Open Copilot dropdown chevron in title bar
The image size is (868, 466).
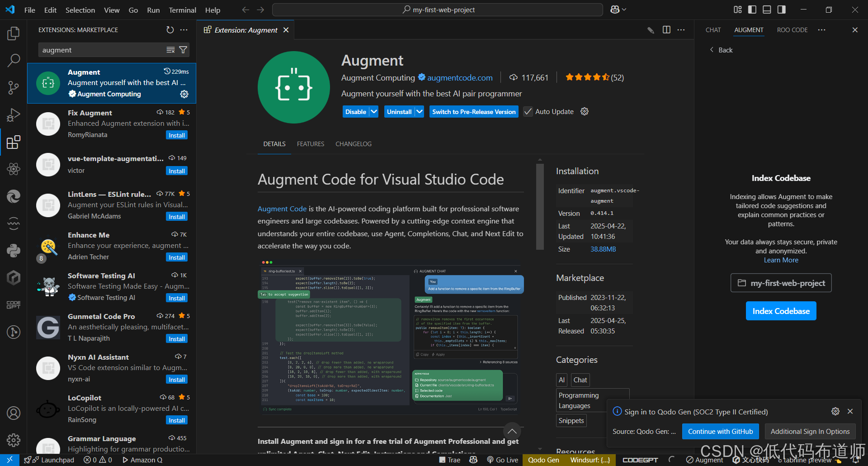pos(624,10)
